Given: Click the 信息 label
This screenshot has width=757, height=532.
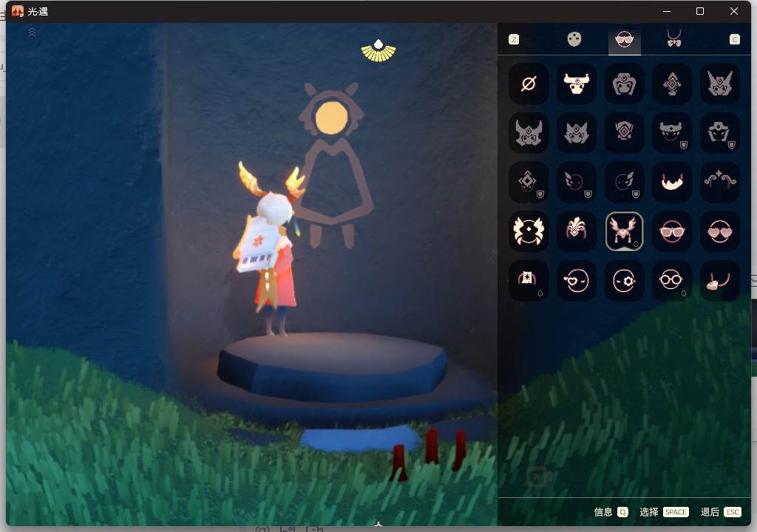Looking at the screenshot, I should click(x=603, y=512).
